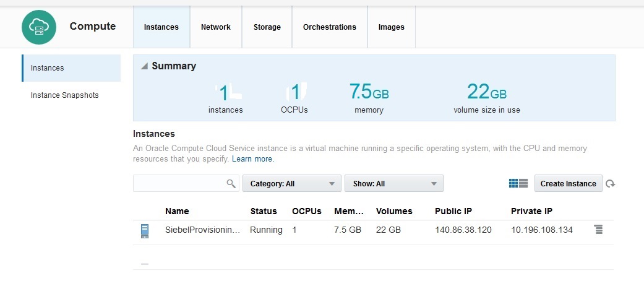Open the SiebelProvisionin... instance name
This screenshot has height=286, width=644.
(202, 230)
